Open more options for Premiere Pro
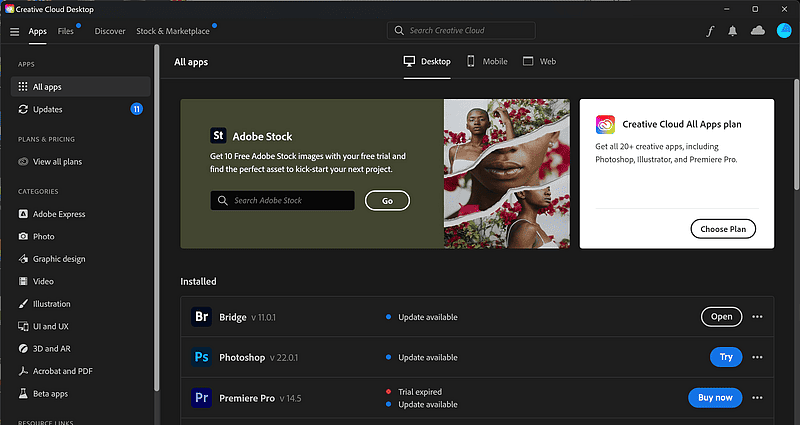800x425 pixels. pyautogui.click(x=757, y=398)
